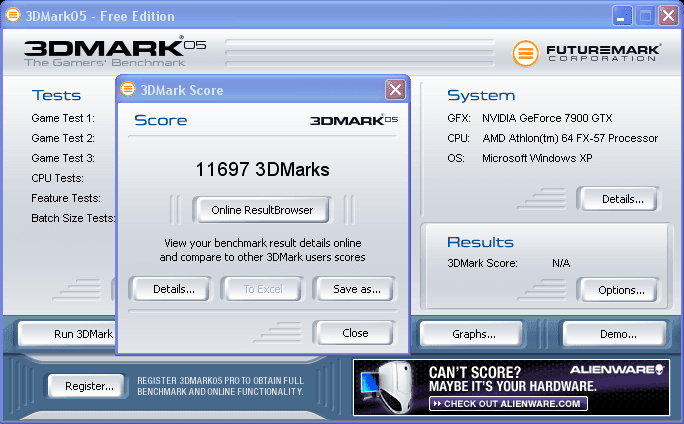Click the Online ResultBrowser button
684x424 pixels.
[x=262, y=210]
